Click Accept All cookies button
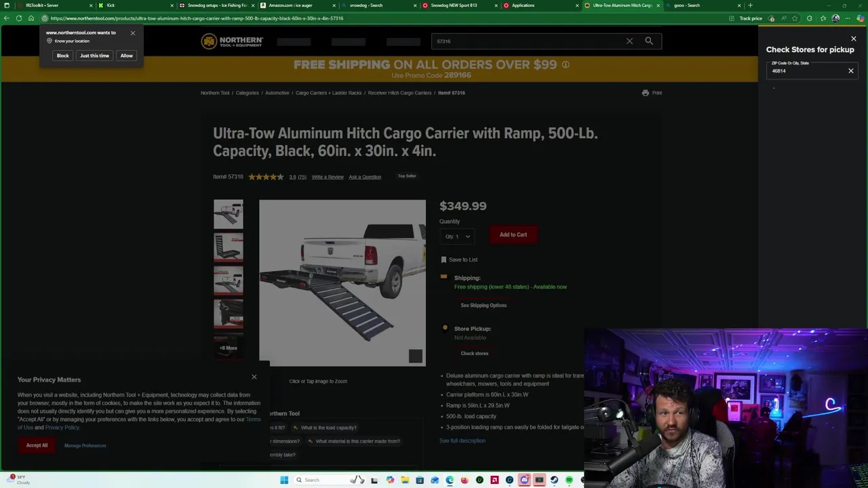The image size is (868, 488). (x=37, y=445)
